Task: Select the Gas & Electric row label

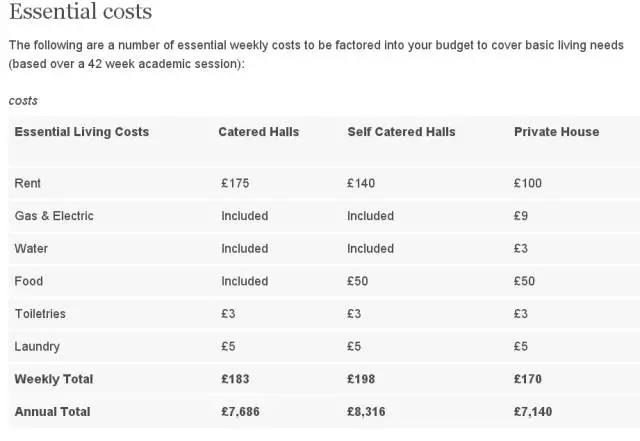Action: point(54,216)
